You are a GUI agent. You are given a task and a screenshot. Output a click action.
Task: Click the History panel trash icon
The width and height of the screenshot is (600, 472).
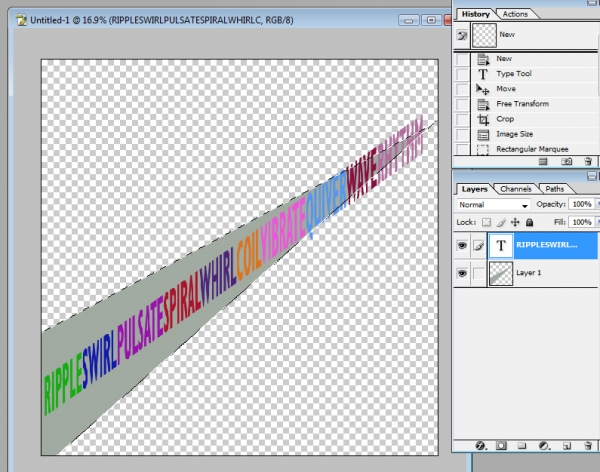[588, 161]
